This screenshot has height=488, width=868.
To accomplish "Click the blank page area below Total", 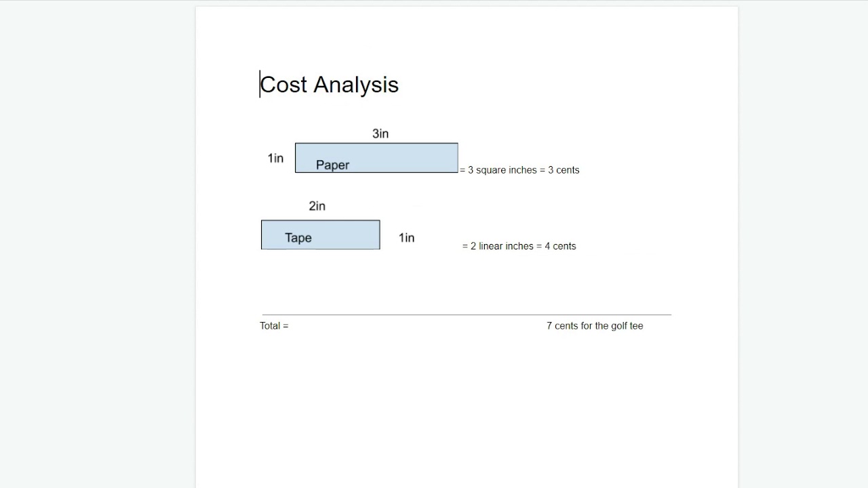I will point(467,407).
